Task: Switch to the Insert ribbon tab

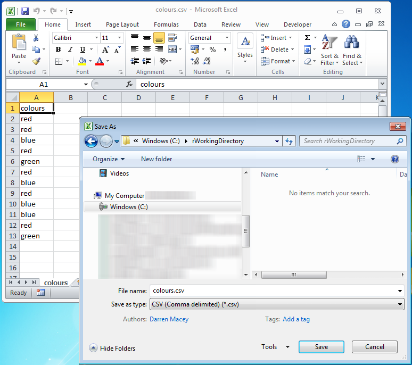Action: [x=83, y=25]
